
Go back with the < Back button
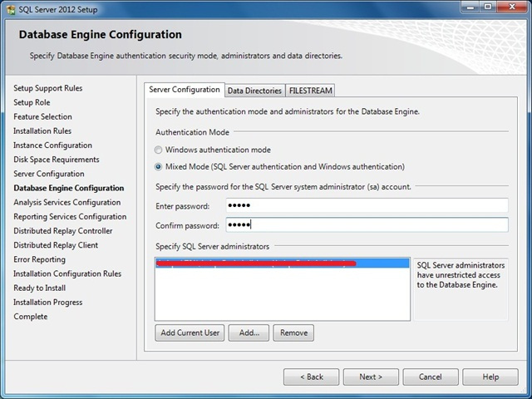(311, 377)
